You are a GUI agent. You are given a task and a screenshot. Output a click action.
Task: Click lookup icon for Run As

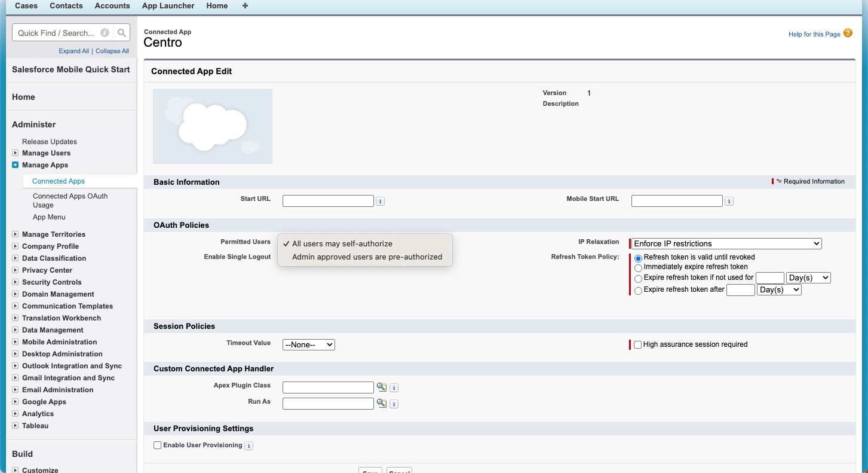tap(382, 404)
